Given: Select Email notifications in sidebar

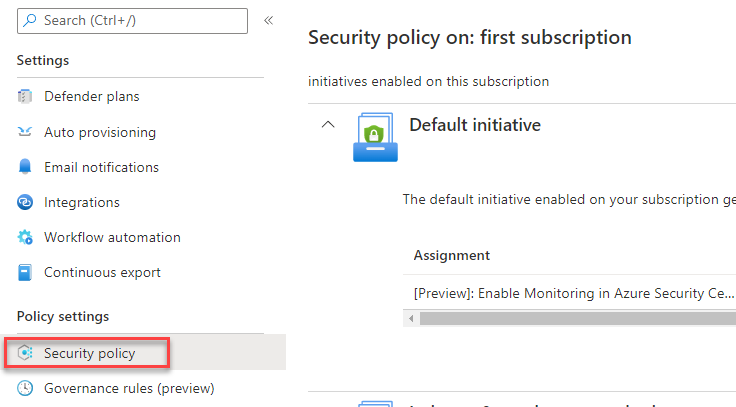Looking at the screenshot, I should pyautogui.click(x=101, y=167).
